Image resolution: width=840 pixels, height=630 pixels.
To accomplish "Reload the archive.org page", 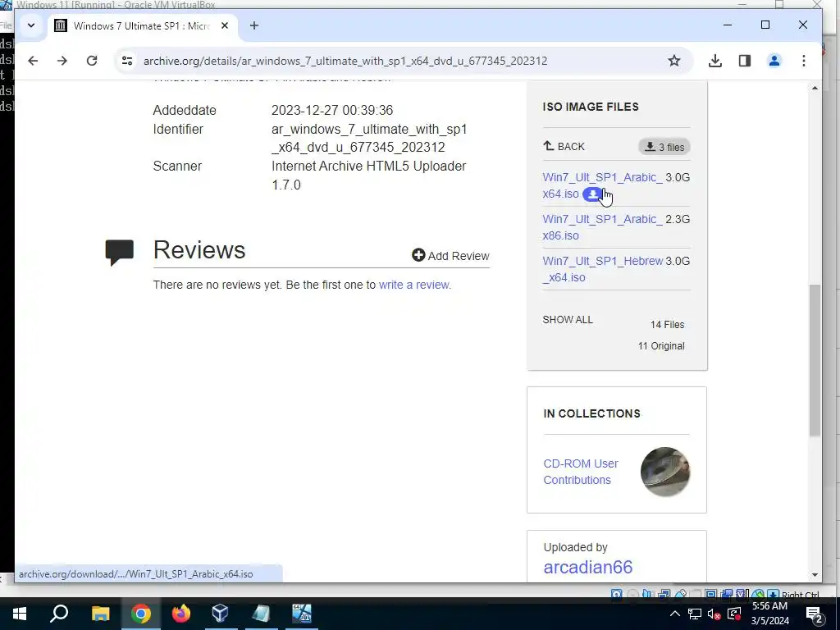I will point(92,61).
